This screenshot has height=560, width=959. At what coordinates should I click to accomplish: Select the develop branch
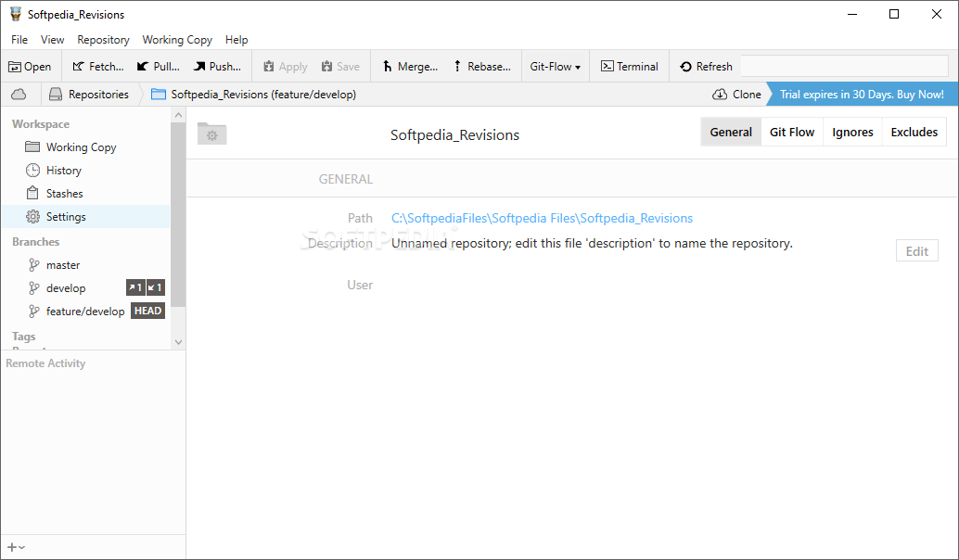(x=66, y=288)
